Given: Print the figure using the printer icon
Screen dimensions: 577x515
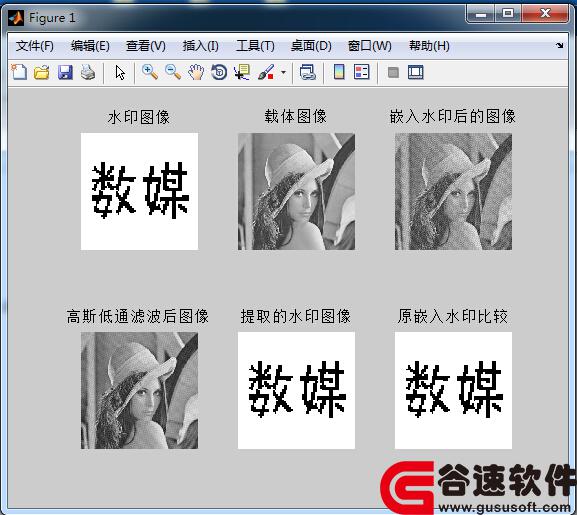Looking at the screenshot, I should tap(88, 72).
